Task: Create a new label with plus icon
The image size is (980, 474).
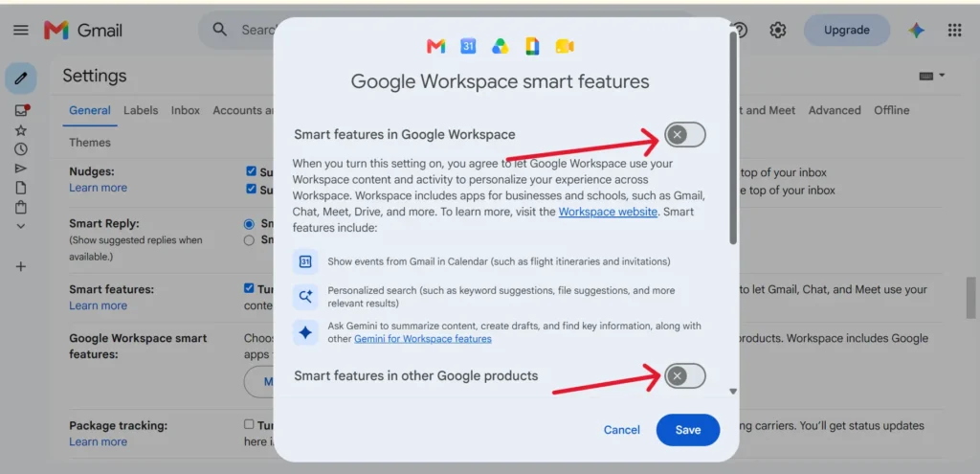Action: [21, 267]
